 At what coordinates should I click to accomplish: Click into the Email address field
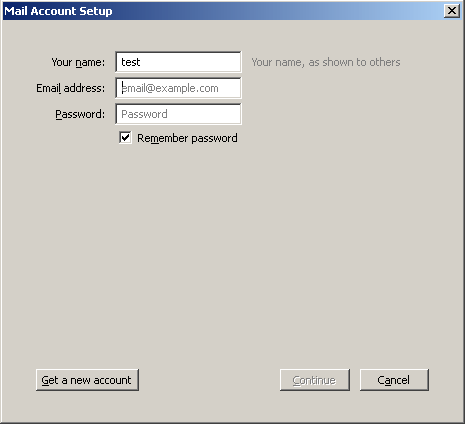(x=178, y=88)
